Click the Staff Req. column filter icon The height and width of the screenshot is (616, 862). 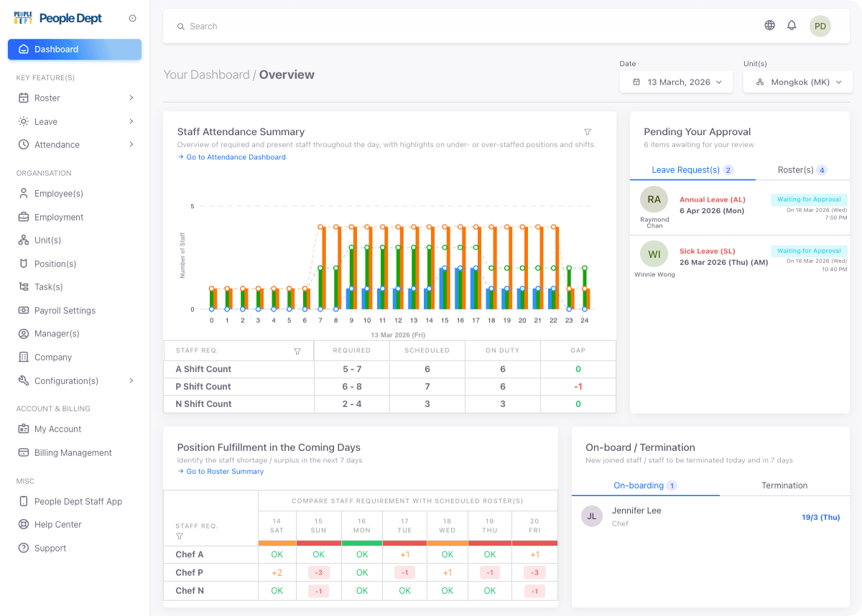click(x=297, y=351)
